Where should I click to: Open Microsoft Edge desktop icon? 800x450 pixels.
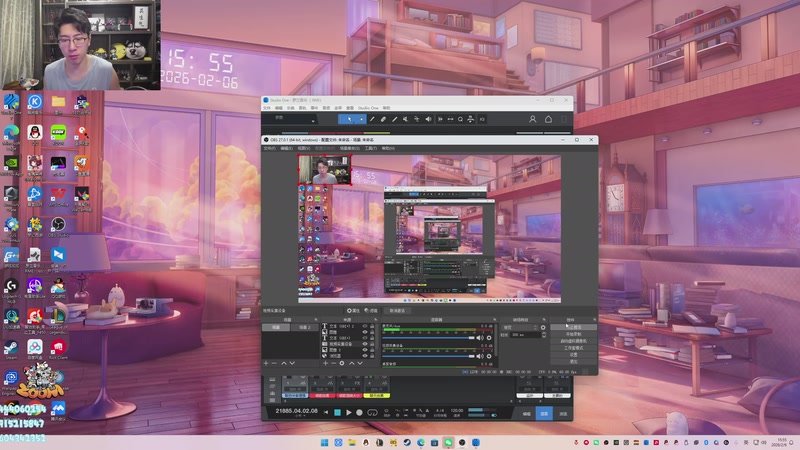(11, 135)
